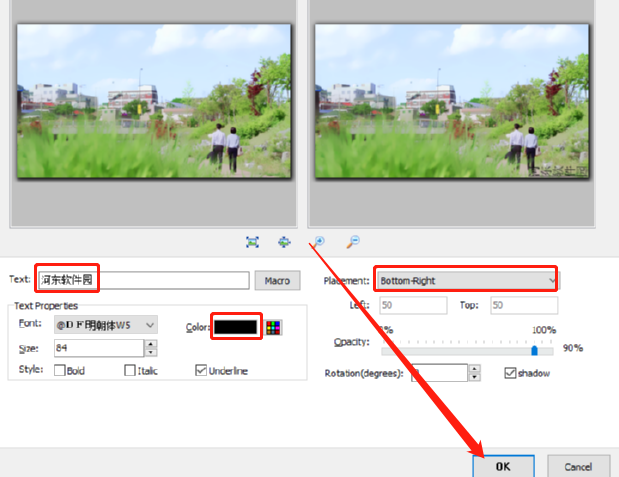Click the Macro button
The image size is (619, 477).
pyautogui.click(x=277, y=281)
